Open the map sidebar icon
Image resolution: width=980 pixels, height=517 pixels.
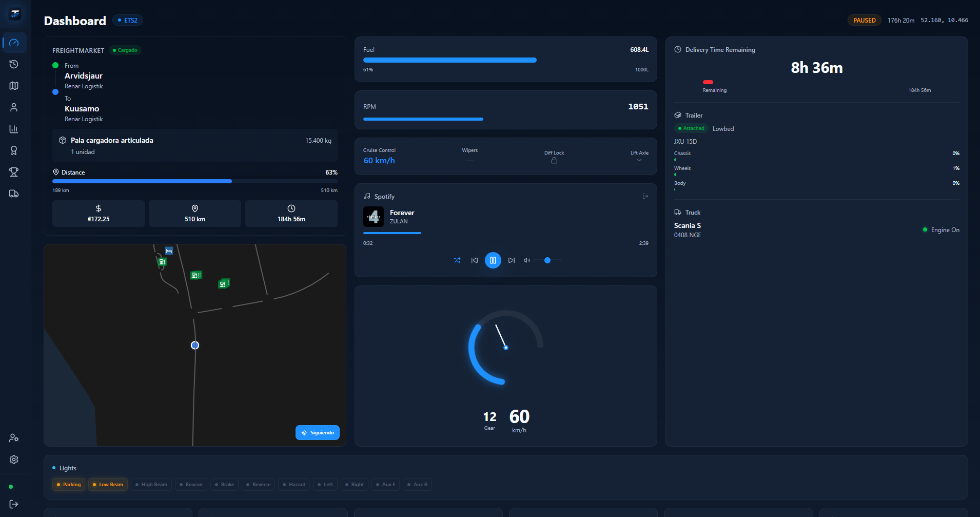(14, 86)
